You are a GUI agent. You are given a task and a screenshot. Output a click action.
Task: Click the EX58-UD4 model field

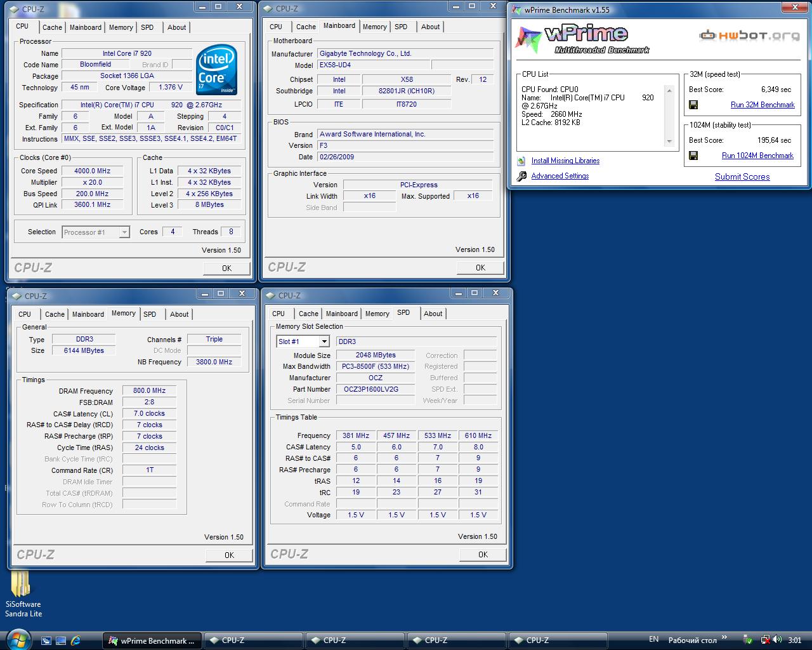pos(373,65)
